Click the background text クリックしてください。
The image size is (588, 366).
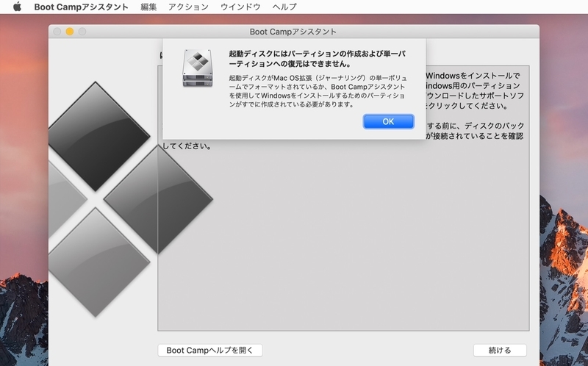click(468, 106)
